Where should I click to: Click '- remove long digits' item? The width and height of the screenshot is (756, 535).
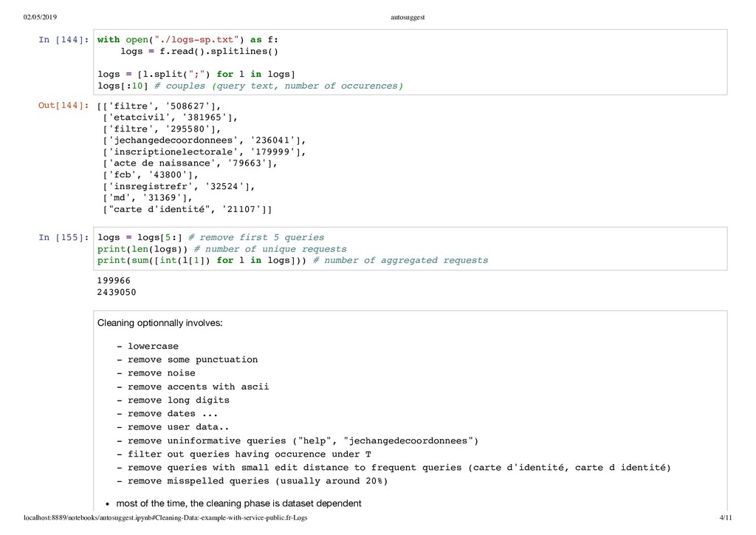[x=173, y=401]
